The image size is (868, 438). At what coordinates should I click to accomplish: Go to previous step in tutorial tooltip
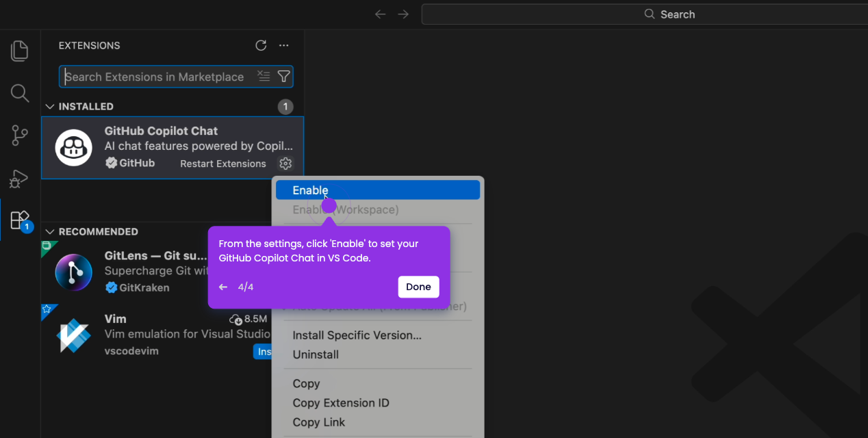click(223, 287)
